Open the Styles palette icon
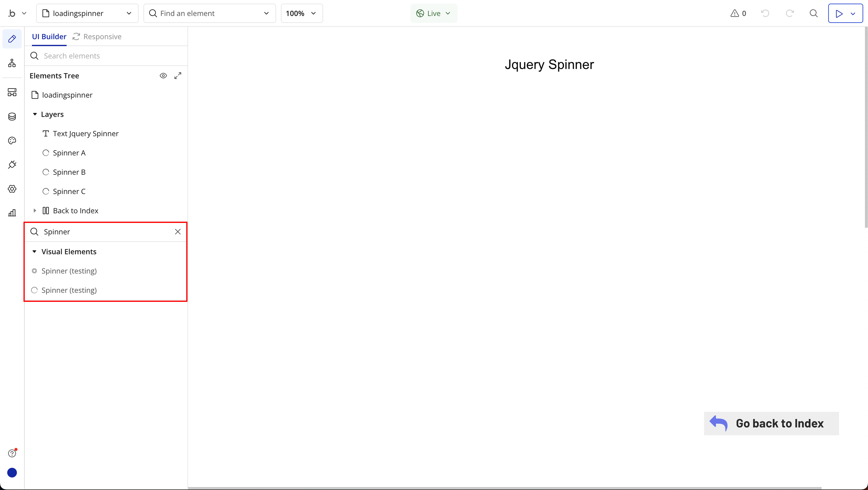 tap(12, 140)
